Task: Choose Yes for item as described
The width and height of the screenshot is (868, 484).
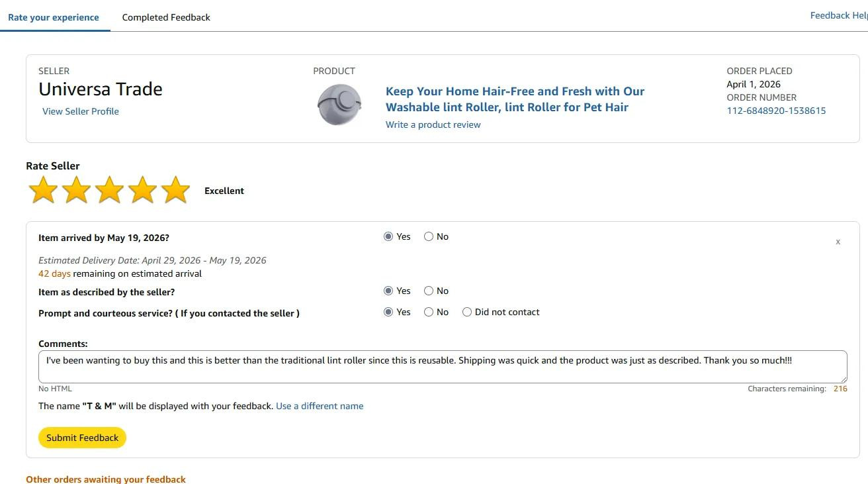Action: [x=388, y=291]
